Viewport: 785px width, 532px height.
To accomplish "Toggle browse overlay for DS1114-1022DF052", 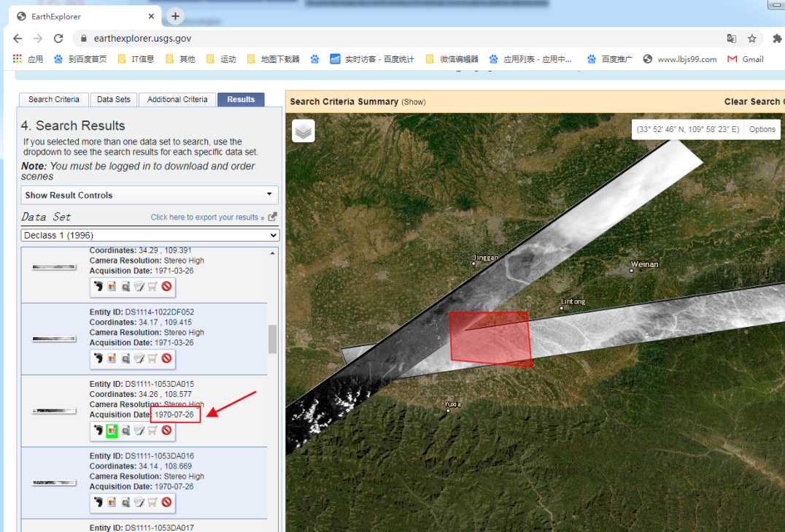I will point(112,358).
